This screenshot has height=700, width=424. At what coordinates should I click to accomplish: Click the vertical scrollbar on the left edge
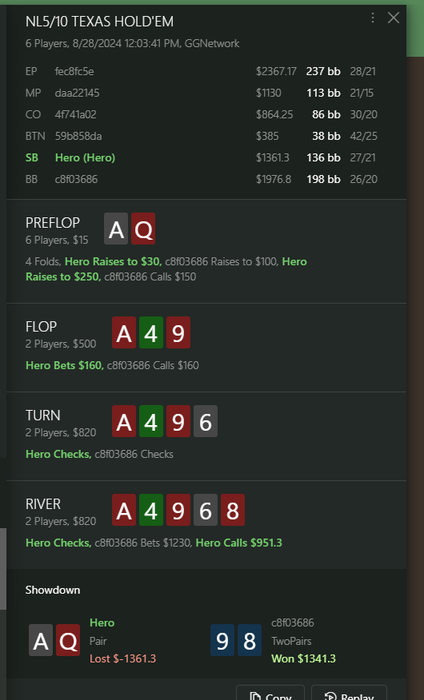coord(3,569)
